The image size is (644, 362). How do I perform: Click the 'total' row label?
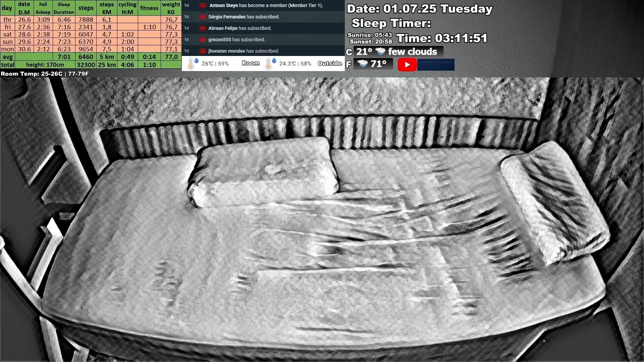[x=7, y=65]
